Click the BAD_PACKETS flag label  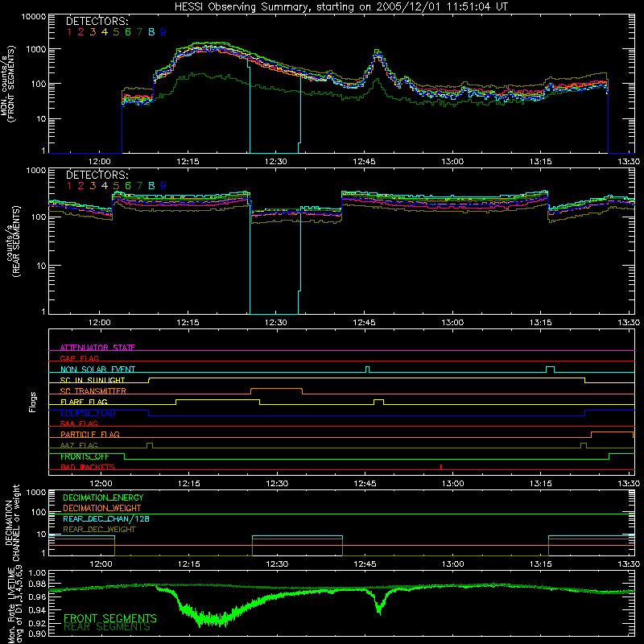pos(88,467)
